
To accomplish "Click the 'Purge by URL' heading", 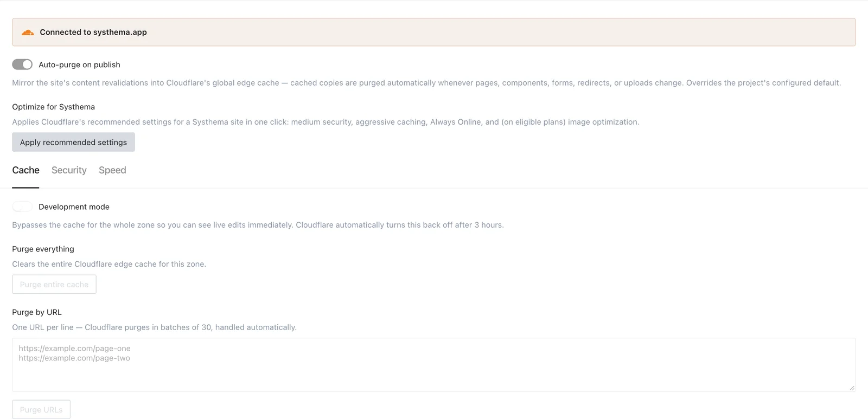I will click(37, 312).
